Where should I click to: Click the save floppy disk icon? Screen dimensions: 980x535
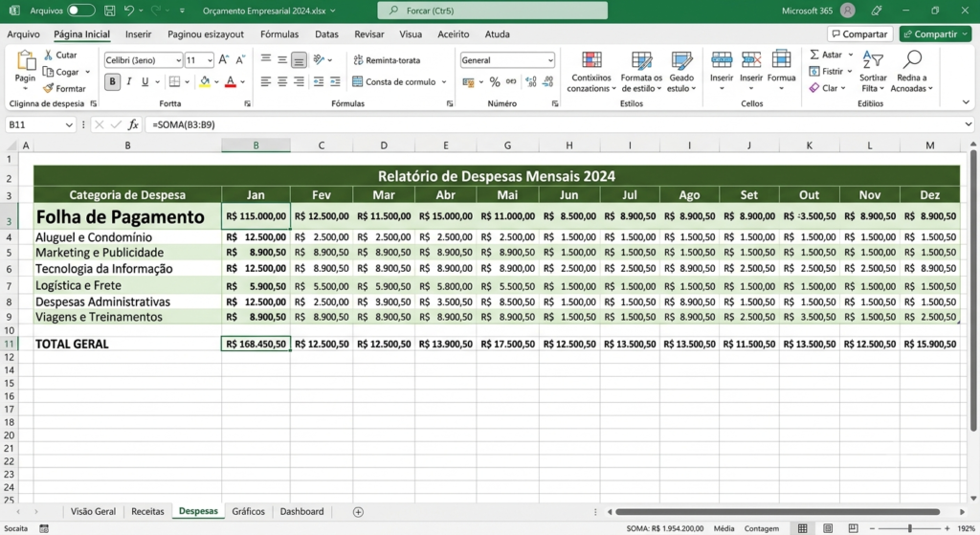109,11
